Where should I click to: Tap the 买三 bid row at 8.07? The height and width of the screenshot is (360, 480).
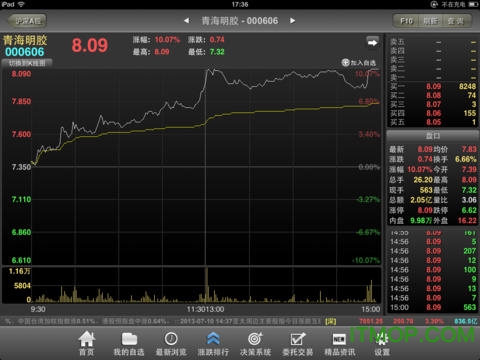coord(433,104)
